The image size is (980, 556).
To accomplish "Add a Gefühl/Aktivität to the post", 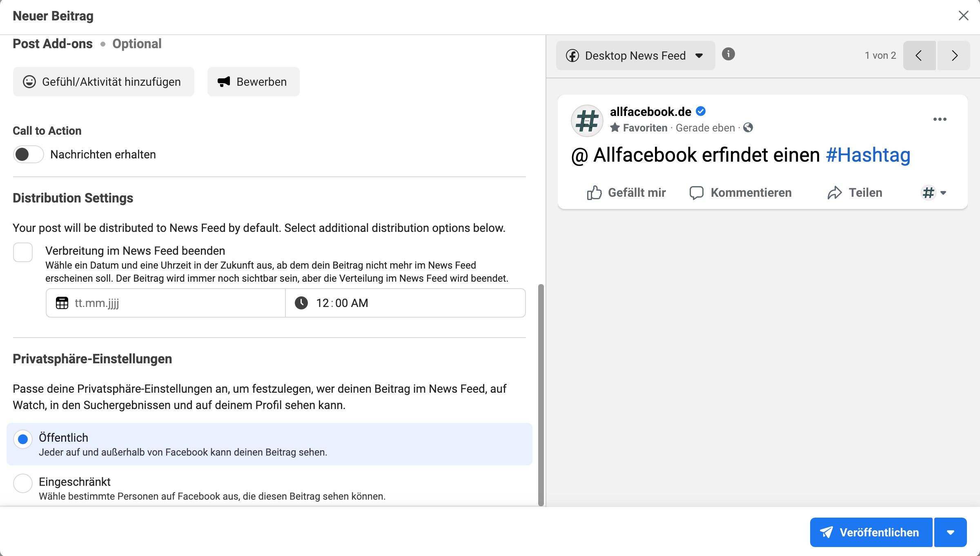I will [x=104, y=82].
